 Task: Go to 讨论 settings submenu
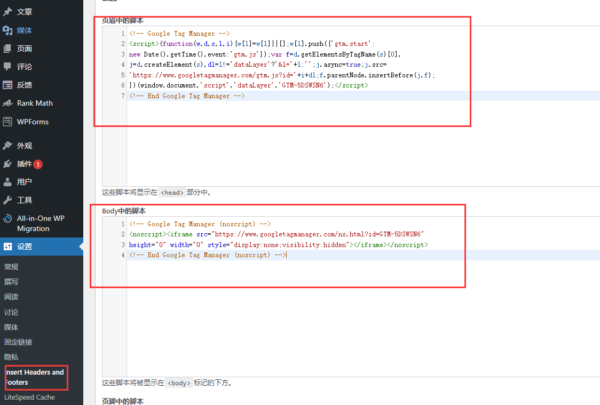(x=11, y=312)
